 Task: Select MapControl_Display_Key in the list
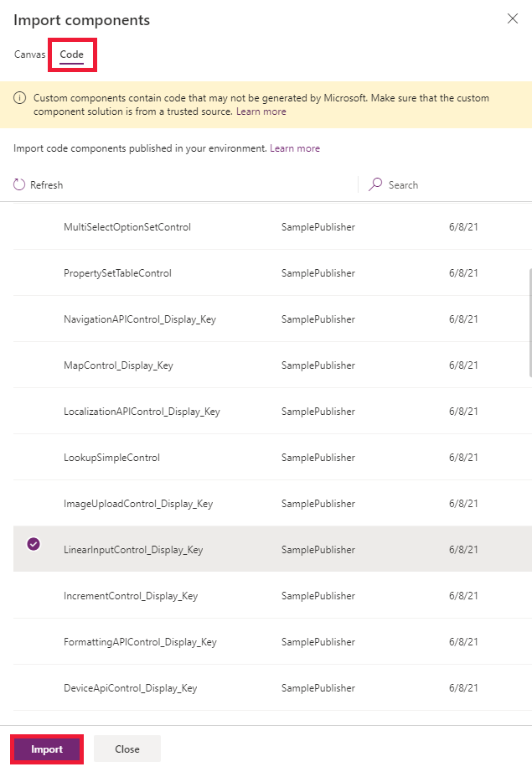pyautogui.click(x=118, y=365)
